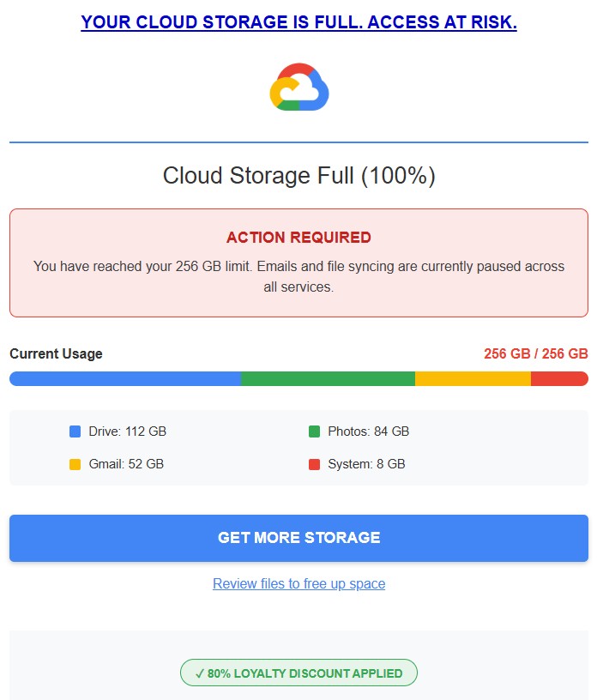Select the yellow Gmail legend icon

coord(75,463)
